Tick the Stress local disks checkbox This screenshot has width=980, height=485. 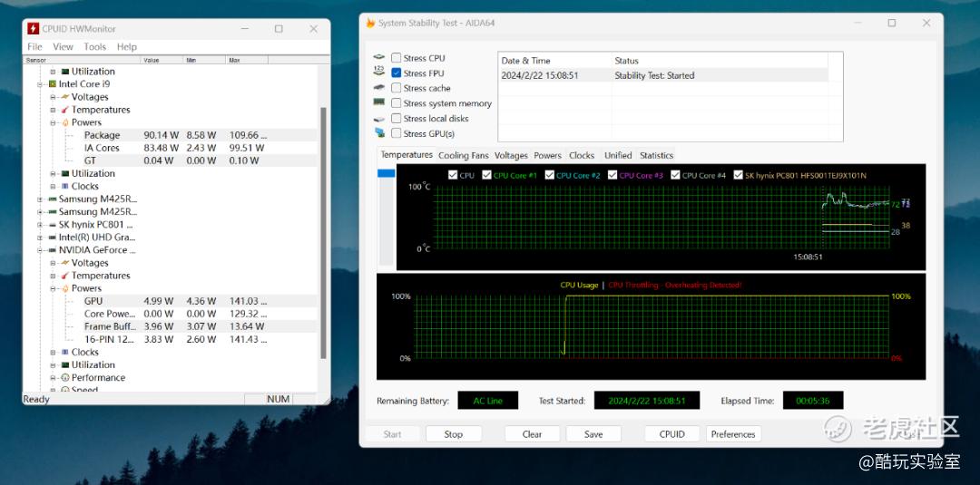point(397,118)
